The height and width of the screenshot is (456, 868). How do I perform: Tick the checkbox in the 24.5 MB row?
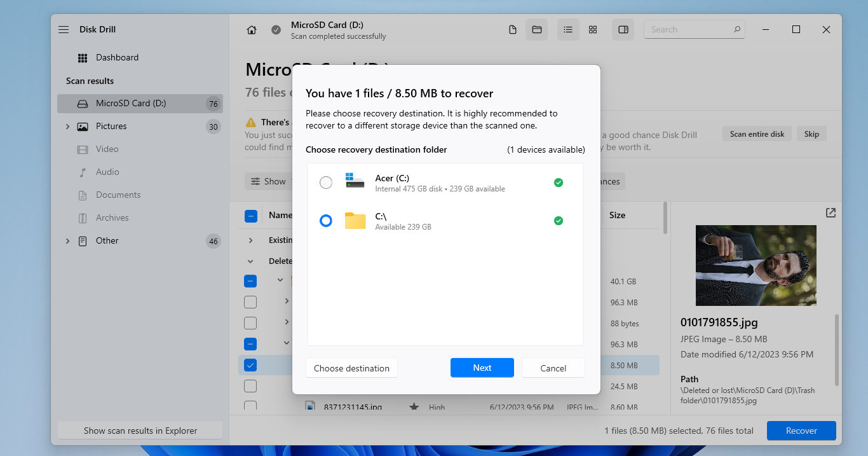pyautogui.click(x=251, y=386)
